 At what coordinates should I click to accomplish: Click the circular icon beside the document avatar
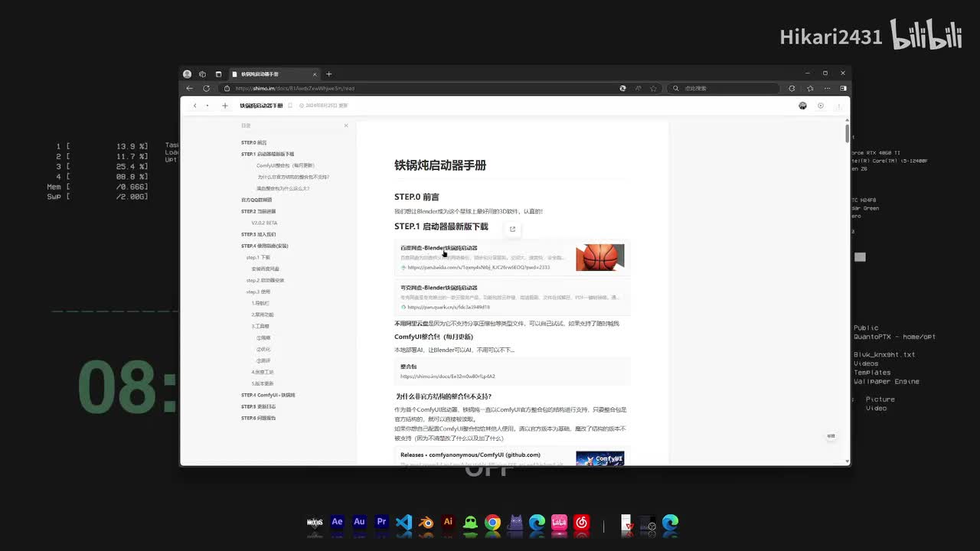(821, 106)
